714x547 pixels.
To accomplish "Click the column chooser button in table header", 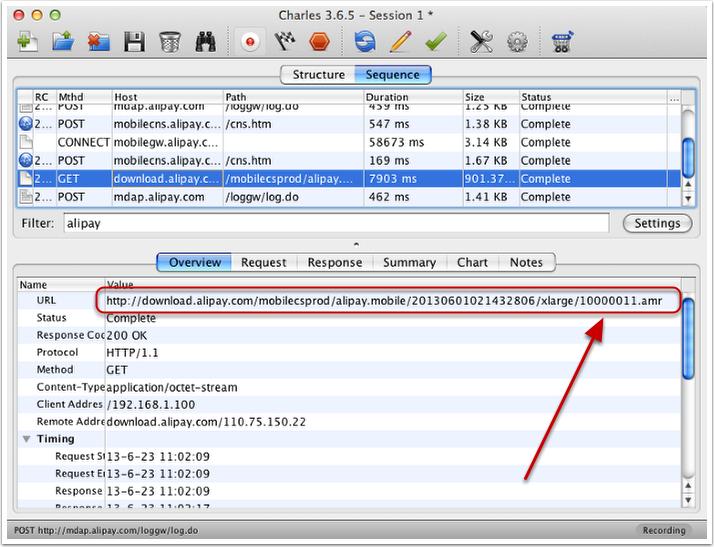I will click(x=674, y=98).
